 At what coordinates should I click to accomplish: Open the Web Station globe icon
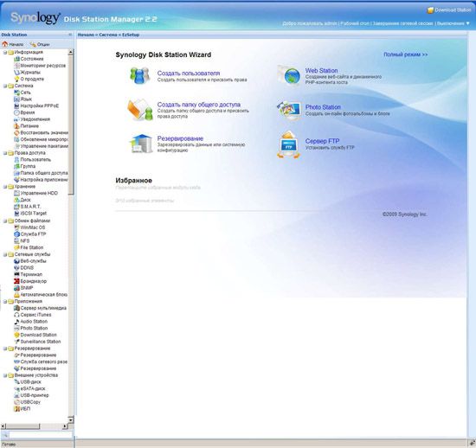(x=289, y=76)
